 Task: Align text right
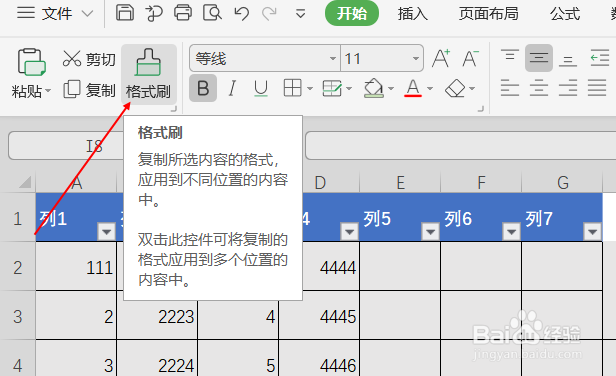click(x=568, y=88)
